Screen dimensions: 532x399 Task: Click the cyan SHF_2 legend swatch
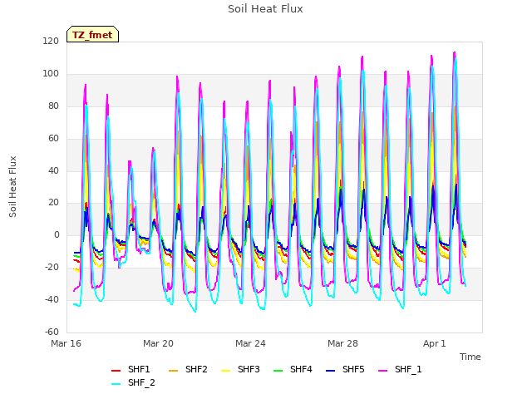116,384
